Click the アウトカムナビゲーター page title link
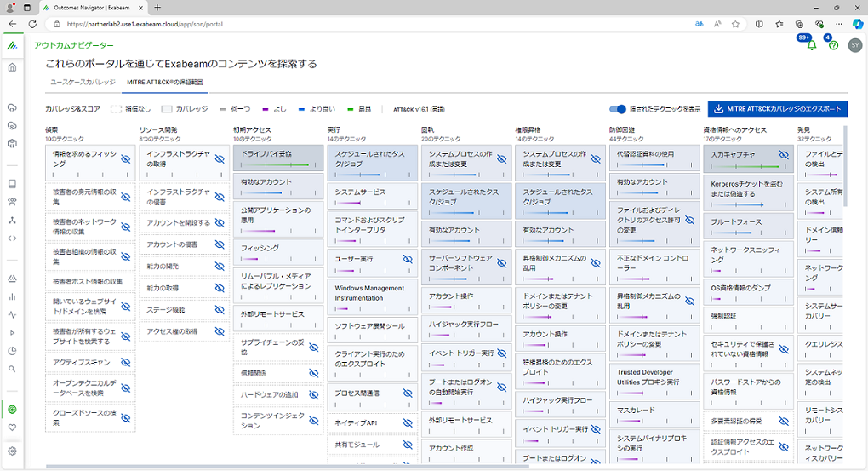 pyautogui.click(x=74, y=45)
